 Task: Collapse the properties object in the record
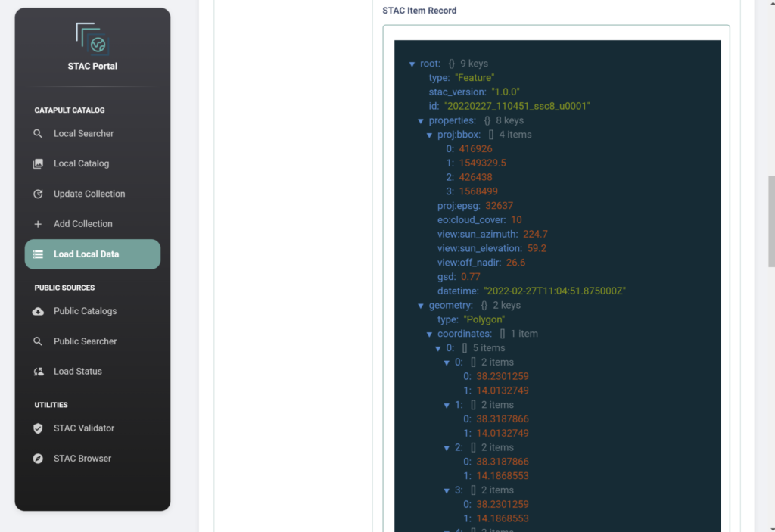422,120
